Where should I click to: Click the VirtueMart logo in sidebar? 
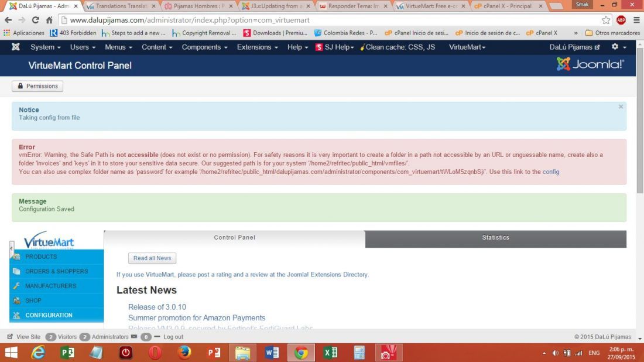(x=49, y=240)
